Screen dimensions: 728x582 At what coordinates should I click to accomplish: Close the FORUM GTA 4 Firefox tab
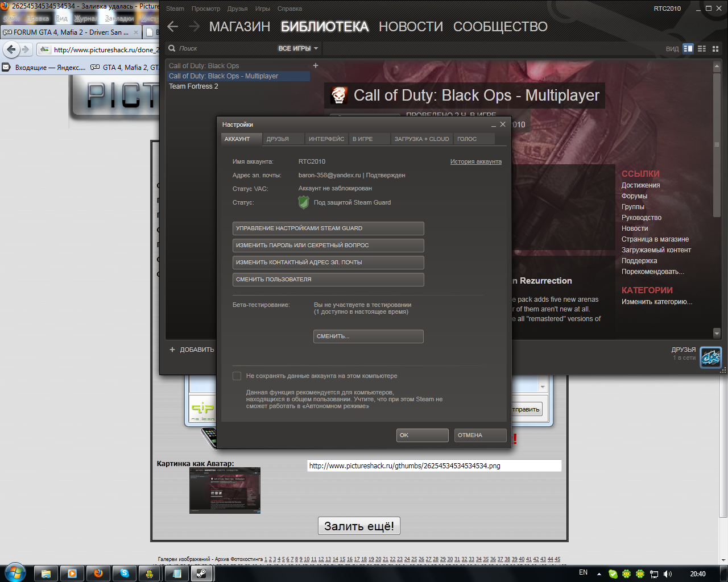click(135, 32)
